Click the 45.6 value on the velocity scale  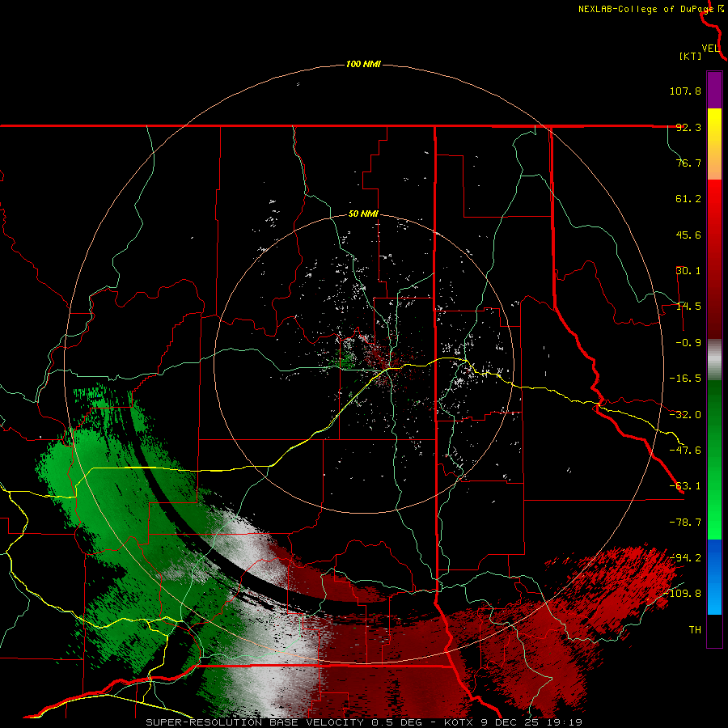click(688, 235)
